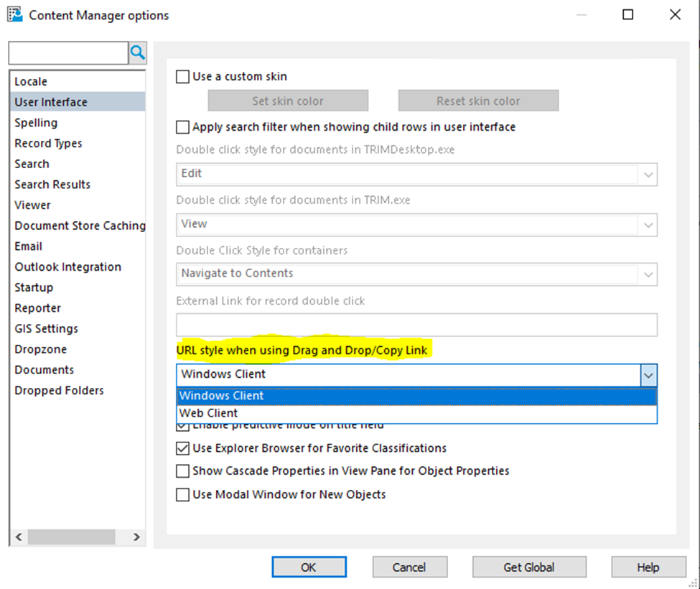Click the Help button
This screenshot has height=589, width=700.
click(648, 567)
